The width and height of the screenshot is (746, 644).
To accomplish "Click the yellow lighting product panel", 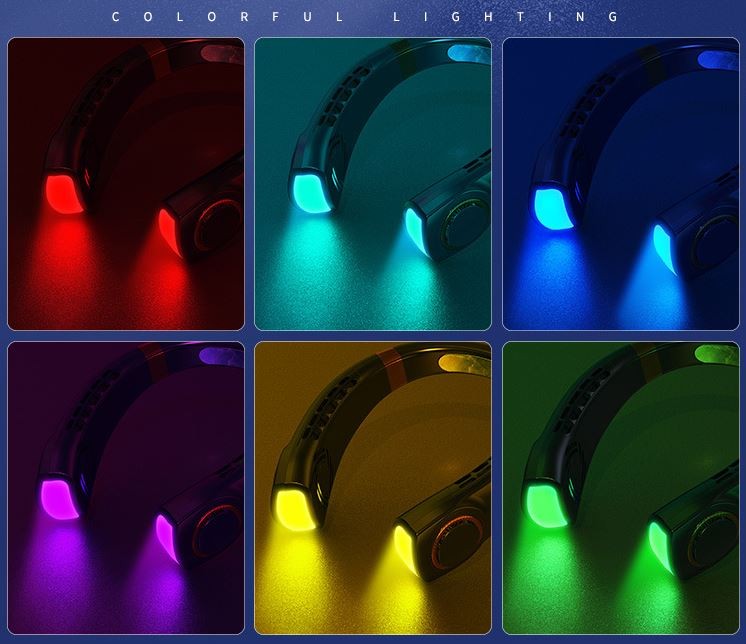I will 373,488.
